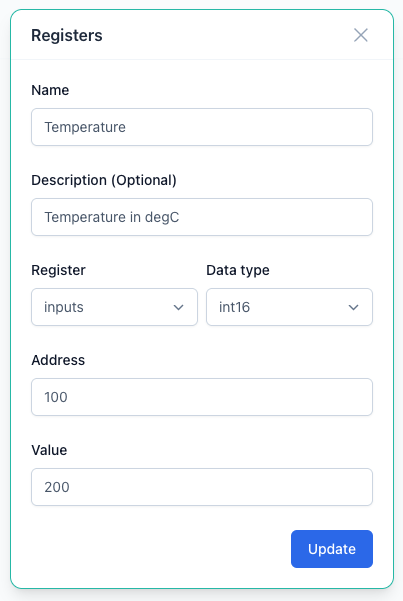403x601 pixels.
Task: Click the Address field label
Action: [x=58, y=360]
